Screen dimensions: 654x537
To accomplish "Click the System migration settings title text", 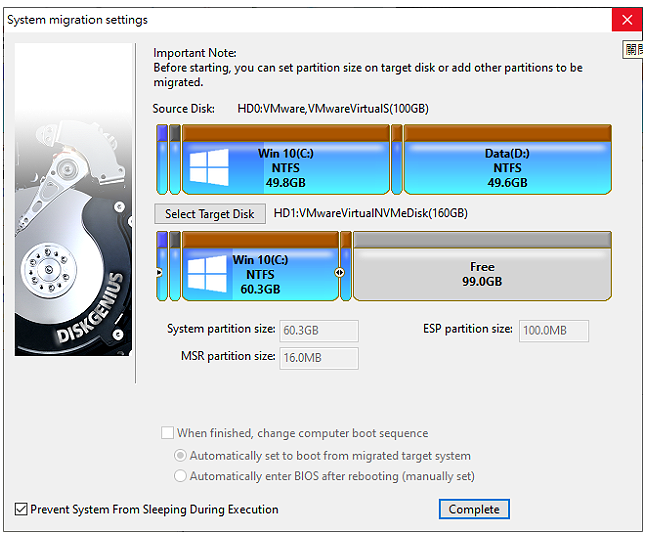I will [x=77, y=20].
